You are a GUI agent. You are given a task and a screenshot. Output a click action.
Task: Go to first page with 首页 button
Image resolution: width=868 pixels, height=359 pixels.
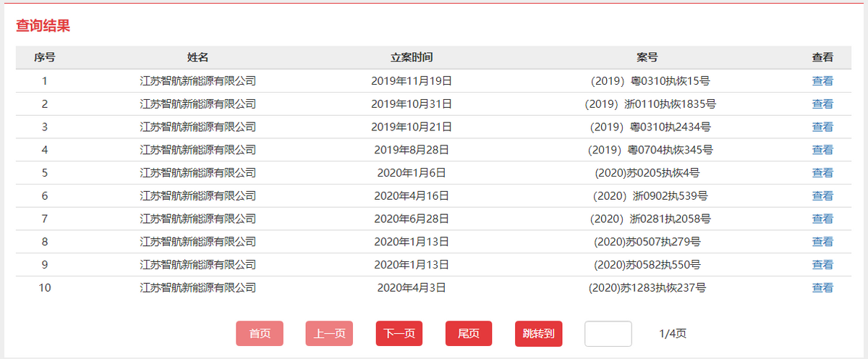pos(260,334)
